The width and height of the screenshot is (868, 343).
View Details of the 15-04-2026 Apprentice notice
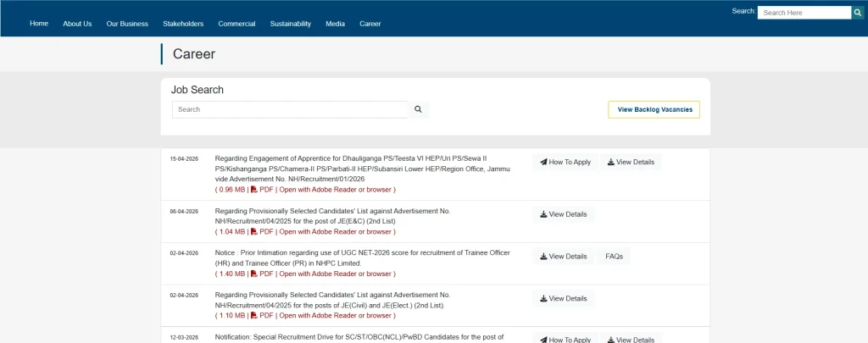[631, 162]
